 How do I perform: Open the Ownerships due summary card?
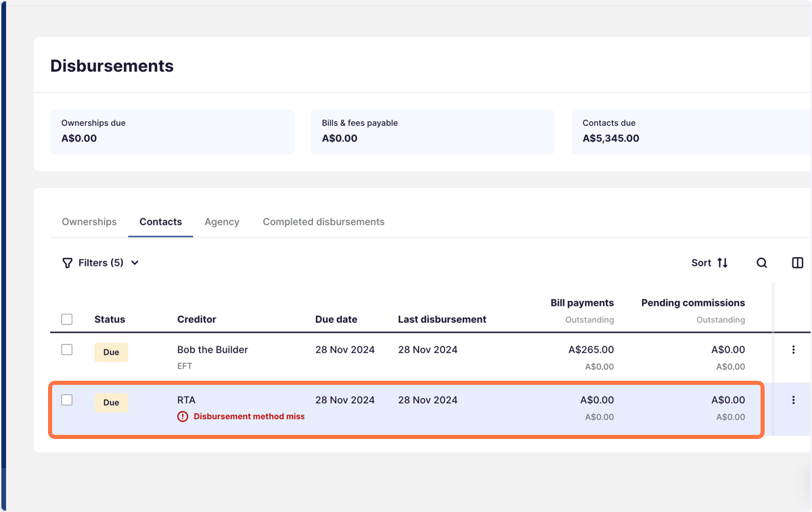tap(172, 132)
